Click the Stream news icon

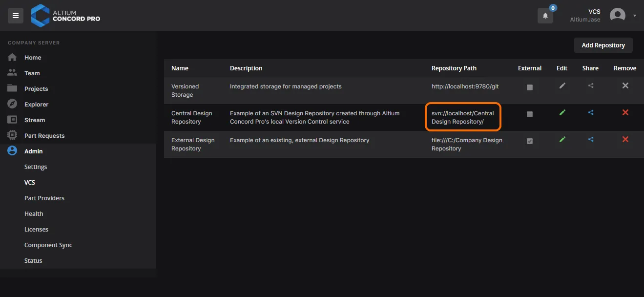pos(13,120)
